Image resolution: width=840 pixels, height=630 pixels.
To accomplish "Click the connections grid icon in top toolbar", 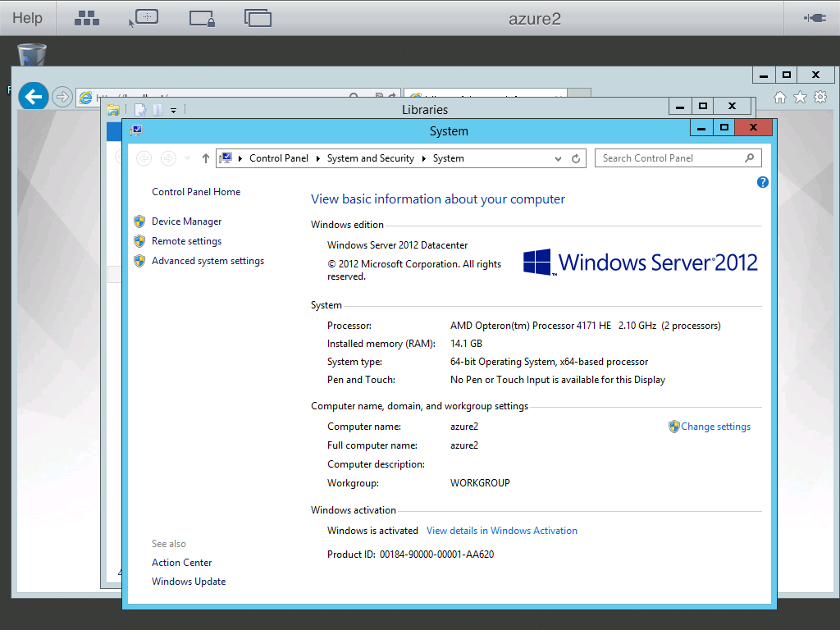I will coord(87,18).
